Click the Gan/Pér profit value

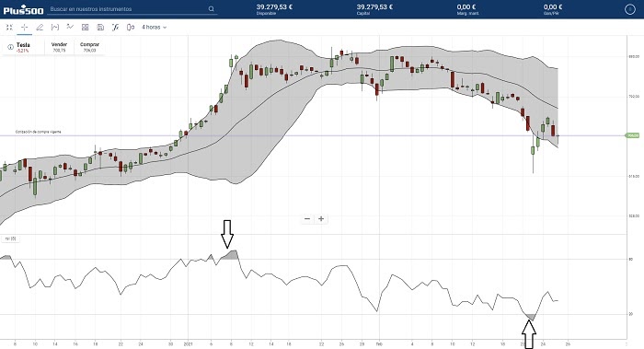pos(553,7)
